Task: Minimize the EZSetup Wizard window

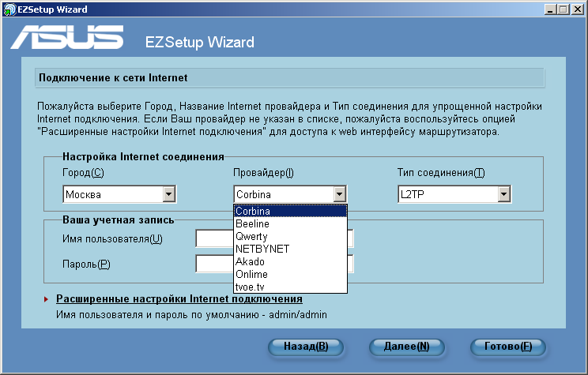Action: [x=550, y=9]
